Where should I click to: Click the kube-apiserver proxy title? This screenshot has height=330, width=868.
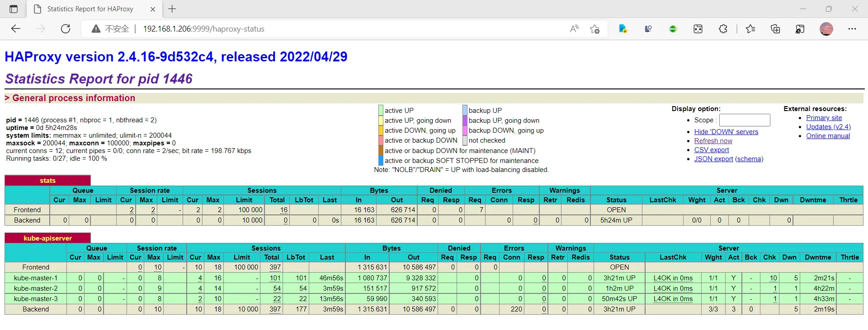click(47, 238)
